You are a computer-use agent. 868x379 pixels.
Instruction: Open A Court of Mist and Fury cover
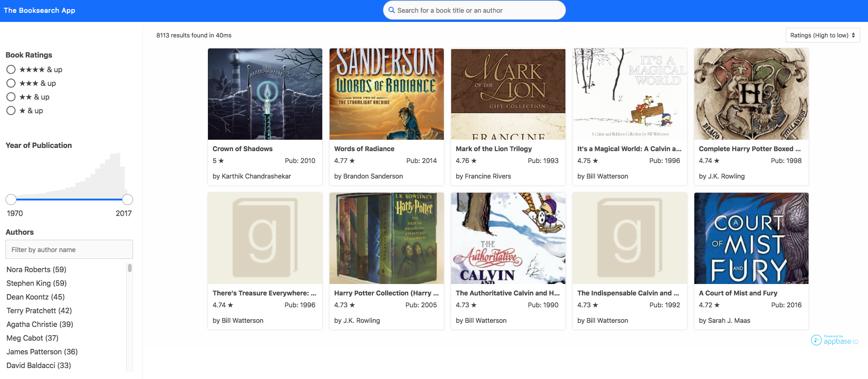[x=751, y=238]
